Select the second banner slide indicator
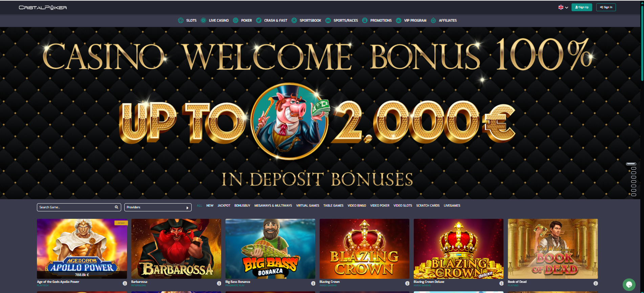This screenshot has height=293, width=644. pyautogui.click(x=634, y=168)
